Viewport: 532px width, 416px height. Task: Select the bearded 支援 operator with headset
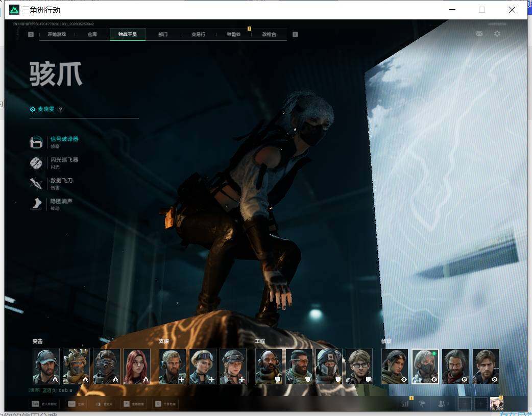(x=173, y=366)
